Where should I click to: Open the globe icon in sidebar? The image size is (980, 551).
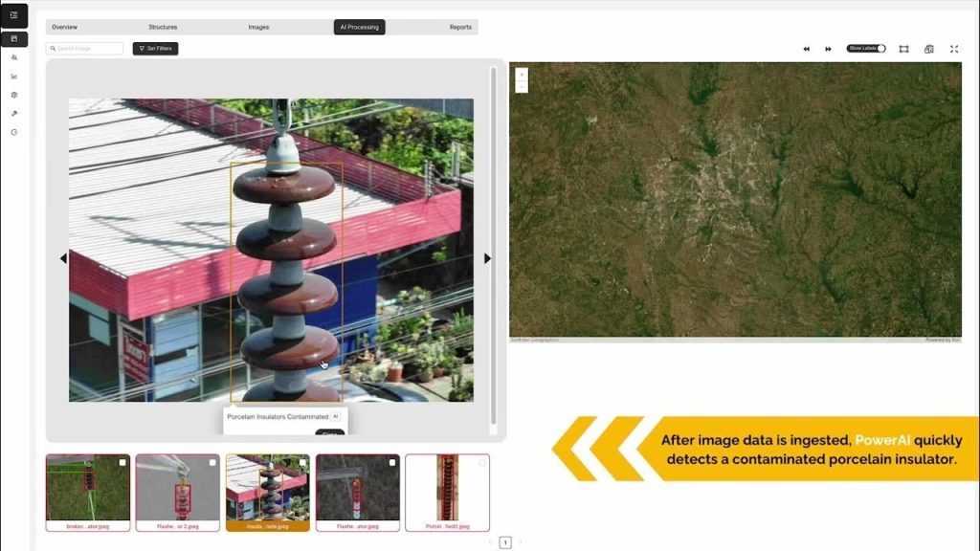13,95
